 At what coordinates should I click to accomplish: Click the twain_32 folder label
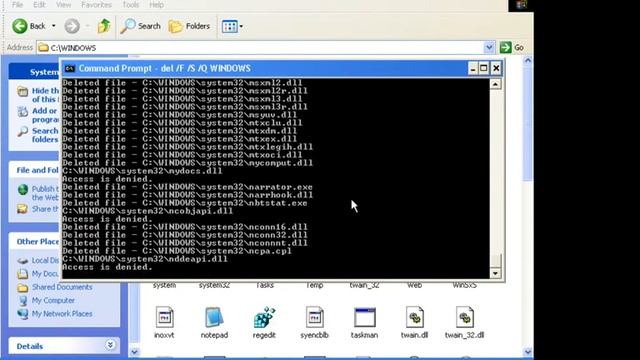tap(364, 285)
